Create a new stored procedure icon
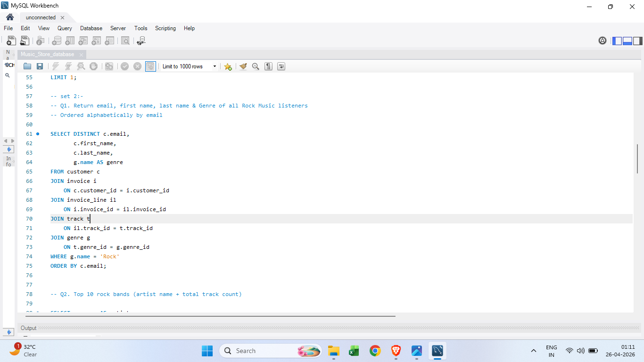Image resolution: width=644 pixels, height=362 pixels. coord(96,41)
